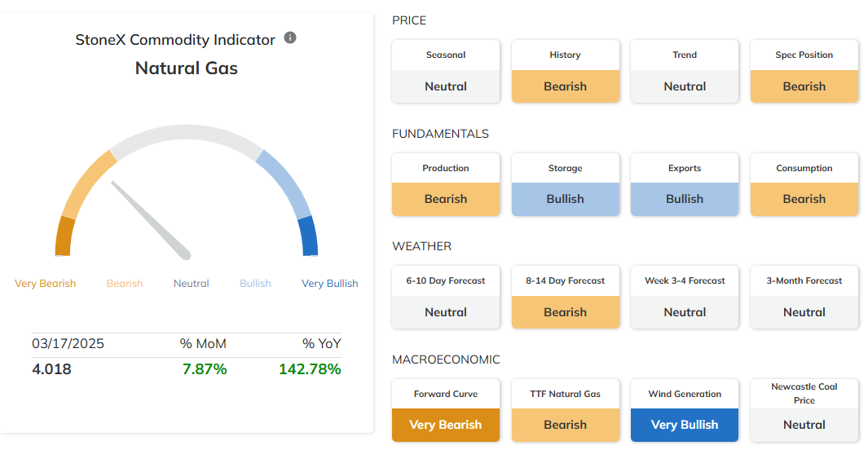Image resolution: width=868 pixels, height=450 pixels.
Task: Select the Spec Position Bearish card
Action: (x=804, y=71)
